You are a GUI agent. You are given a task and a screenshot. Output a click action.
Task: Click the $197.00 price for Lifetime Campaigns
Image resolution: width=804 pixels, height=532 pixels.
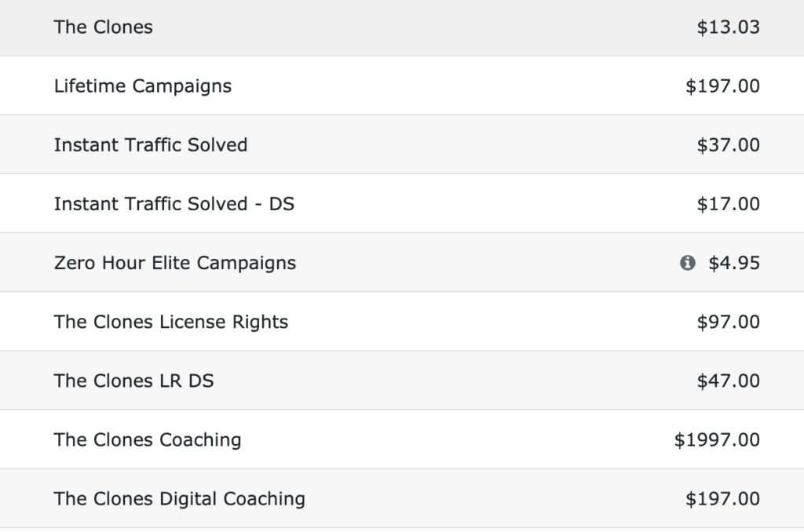point(722,86)
